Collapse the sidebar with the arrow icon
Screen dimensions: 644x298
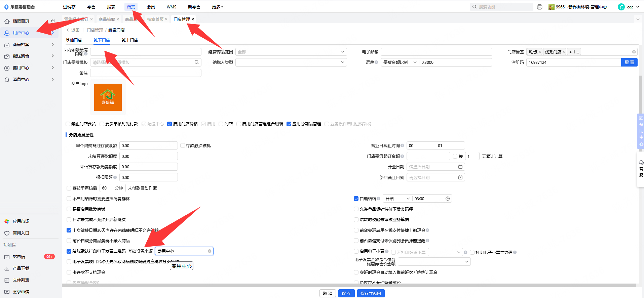[x=52, y=21]
